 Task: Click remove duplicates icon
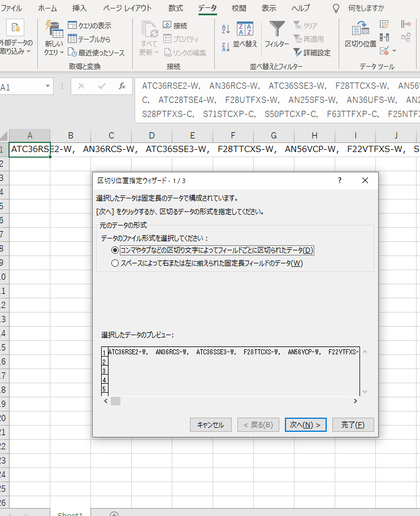click(x=384, y=37)
